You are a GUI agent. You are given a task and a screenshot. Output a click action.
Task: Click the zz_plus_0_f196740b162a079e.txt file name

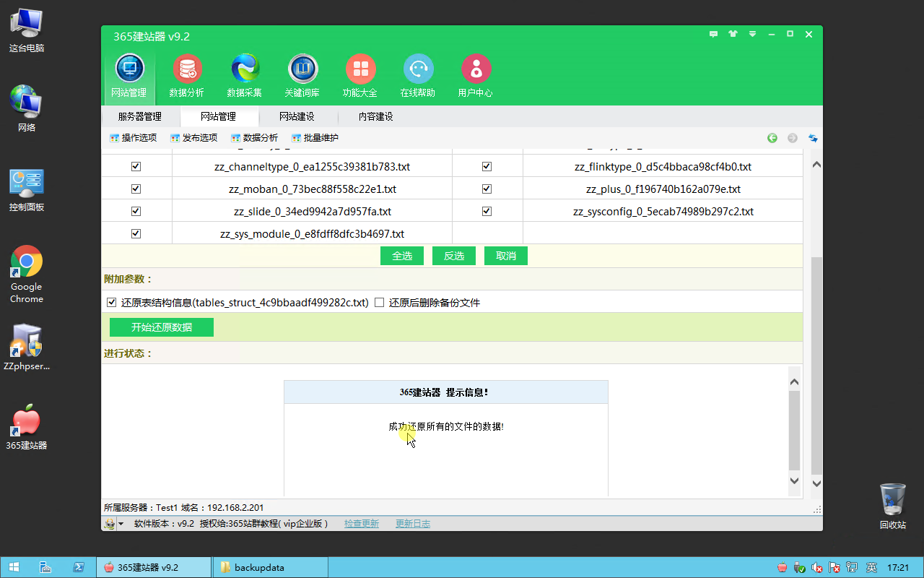[663, 189]
